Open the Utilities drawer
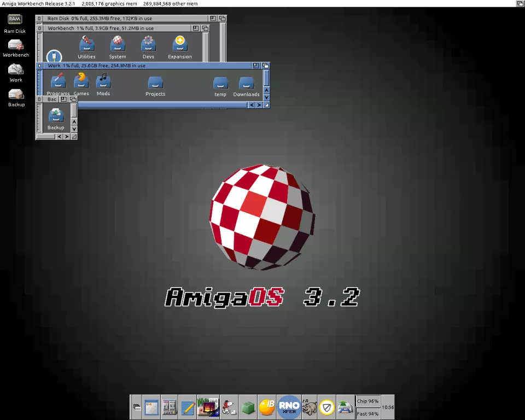This screenshot has width=525, height=420. [x=86, y=44]
